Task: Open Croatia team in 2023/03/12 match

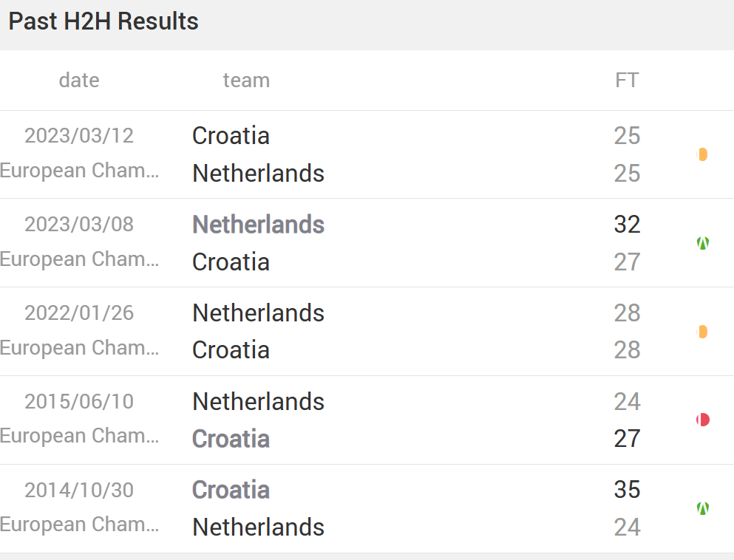Action: click(x=231, y=136)
